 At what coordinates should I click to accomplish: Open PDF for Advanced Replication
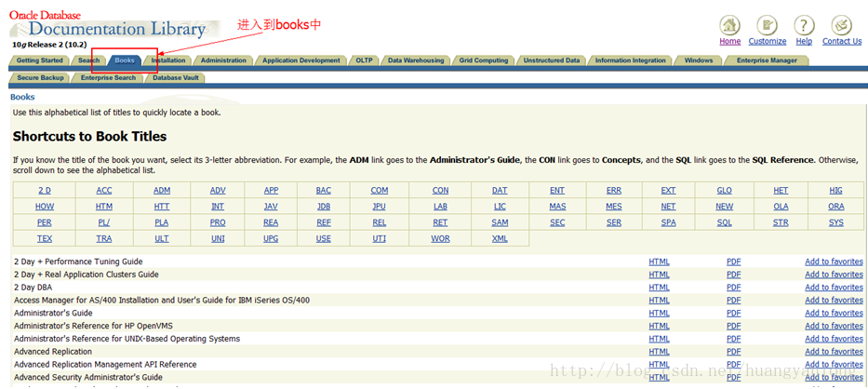[733, 352]
